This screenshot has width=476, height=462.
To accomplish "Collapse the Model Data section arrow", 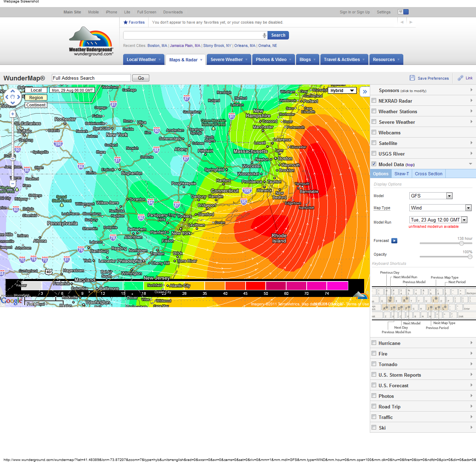I will (x=471, y=164).
